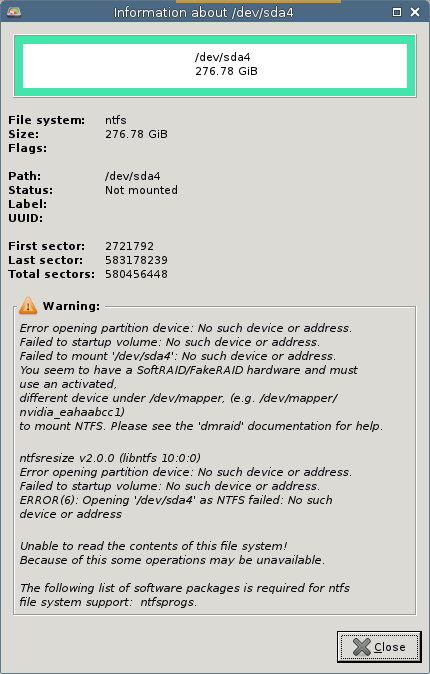Click the warning triangle icon
This screenshot has width=430, height=674.
(x=28, y=305)
